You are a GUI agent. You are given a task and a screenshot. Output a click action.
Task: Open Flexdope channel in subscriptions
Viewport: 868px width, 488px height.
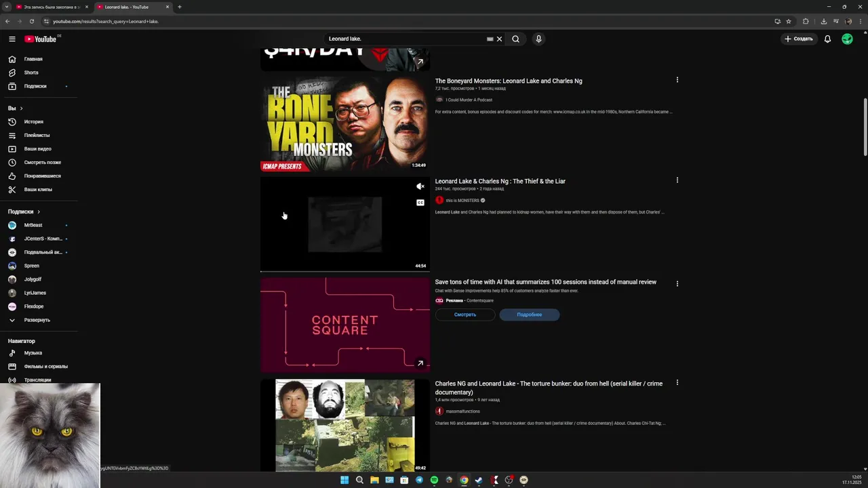[33, 306]
